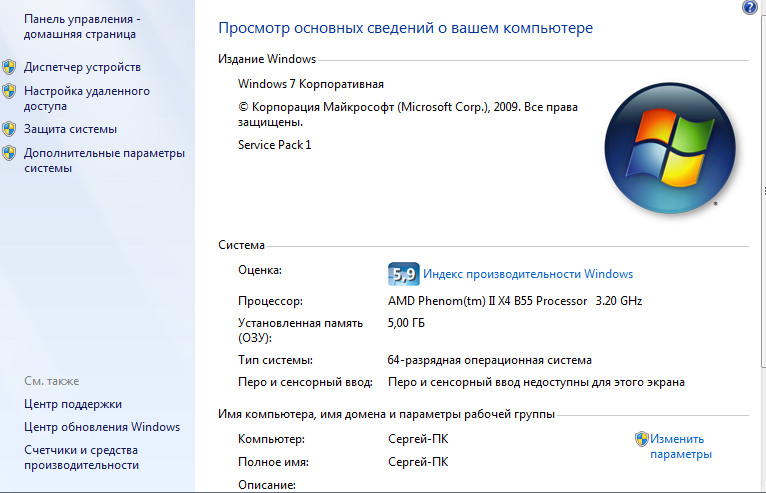Click the Издание Windows section header
766x493 pixels.
point(267,59)
